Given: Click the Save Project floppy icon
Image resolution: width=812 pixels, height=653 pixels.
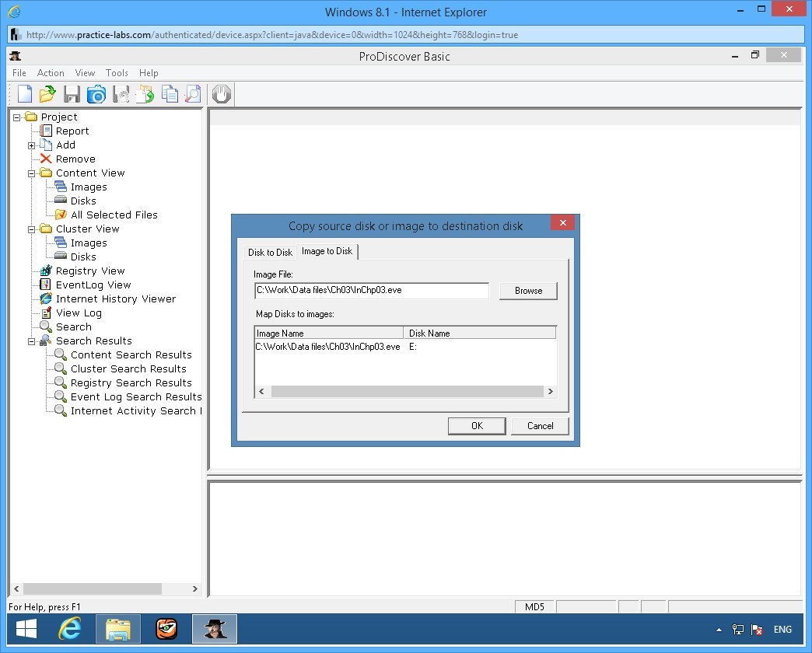Looking at the screenshot, I should pos(72,95).
